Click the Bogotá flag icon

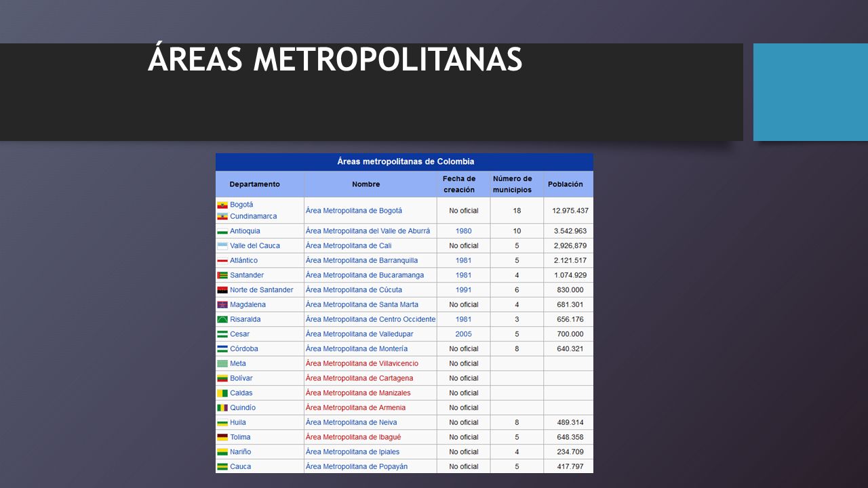(x=222, y=205)
